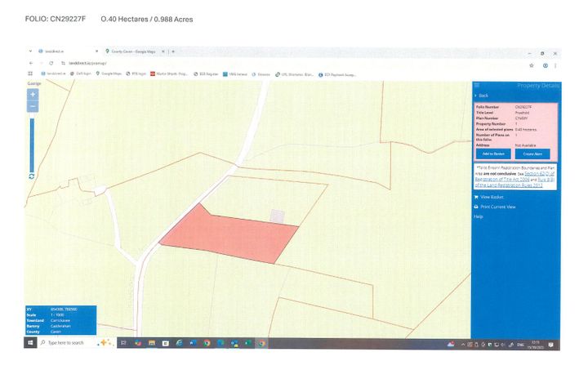The height and width of the screenshot is (392, 588).
Task: Bookmark this page with the star icon
Action: (531, 64)
